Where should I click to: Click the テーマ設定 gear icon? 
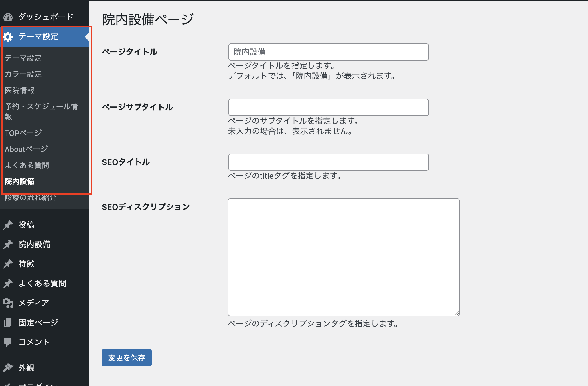(8, 37)
